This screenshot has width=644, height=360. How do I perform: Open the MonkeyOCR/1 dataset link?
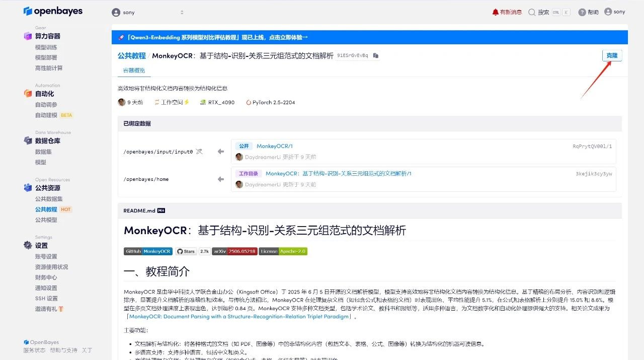click(274, 146)
